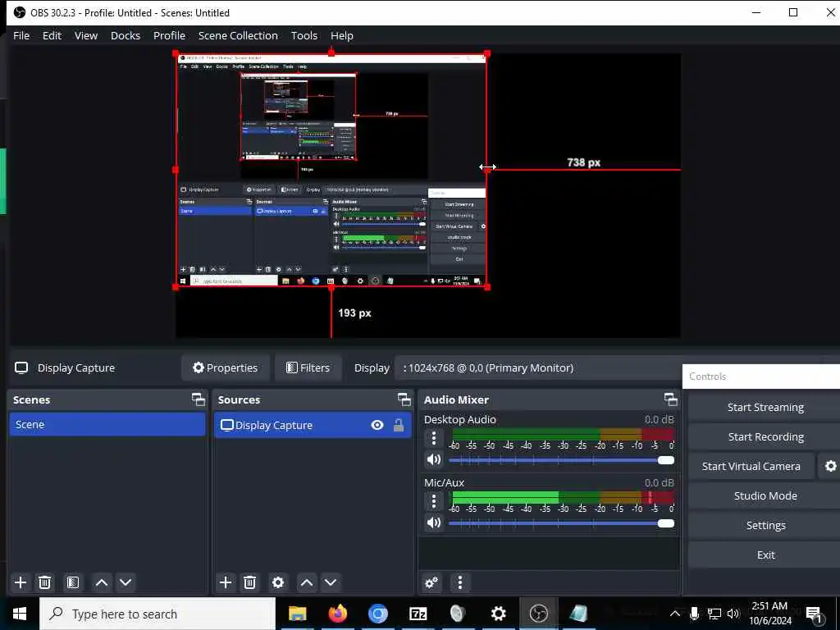Image resolution: width=840 pixels, height=630 pixels.
Task: Show hidden tray icons chevron
Action: point(675,614)
